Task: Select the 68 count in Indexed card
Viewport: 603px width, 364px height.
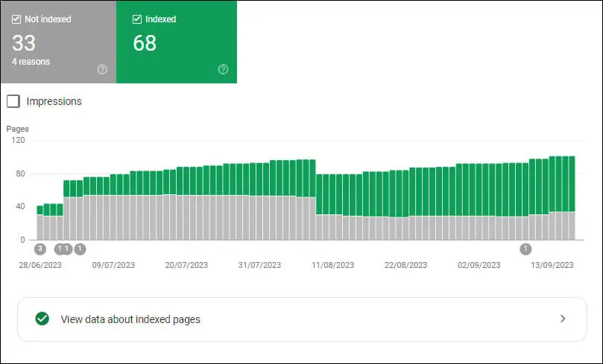Action: (145, 43)
